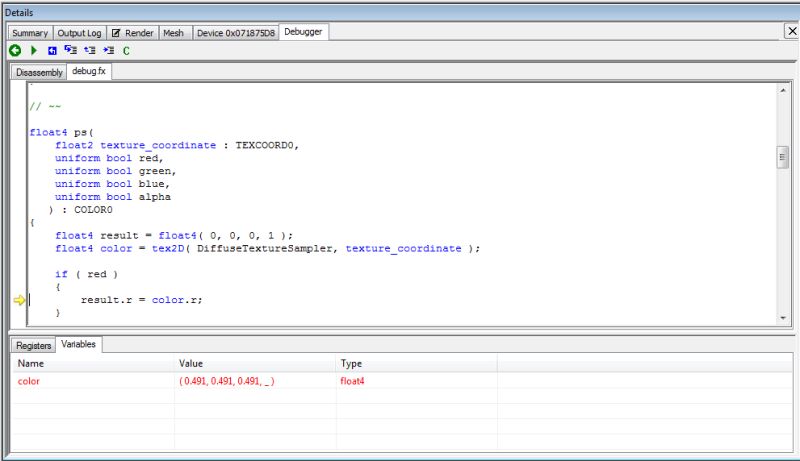This screenshot has width=800, height=461.
Task: Switch to the Mesh tab
Action: coord(173,33)
